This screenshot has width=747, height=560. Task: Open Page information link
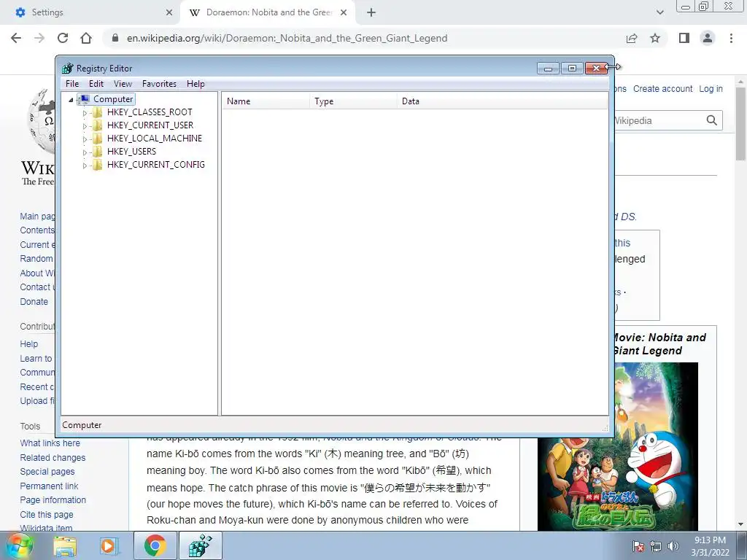(x=53, y=500)
